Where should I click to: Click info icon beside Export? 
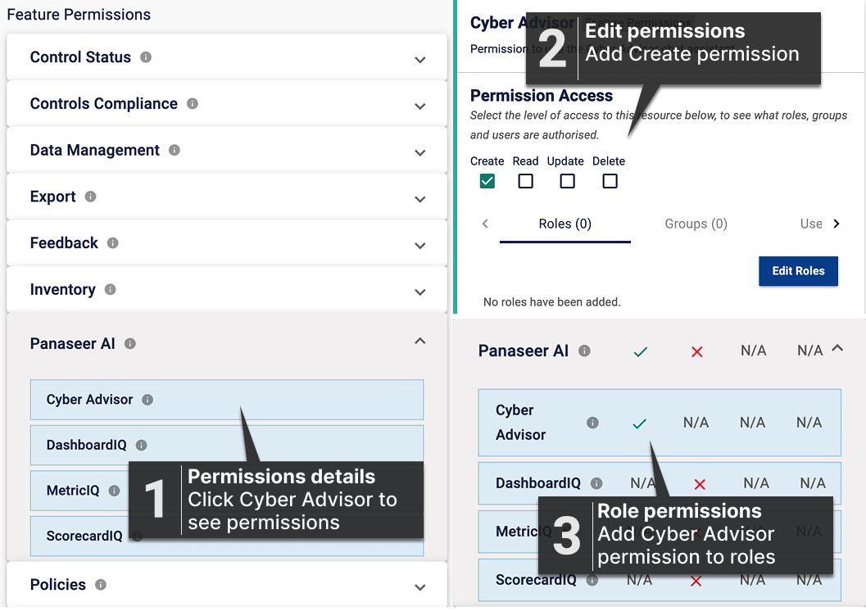click(x=91, y=197)
